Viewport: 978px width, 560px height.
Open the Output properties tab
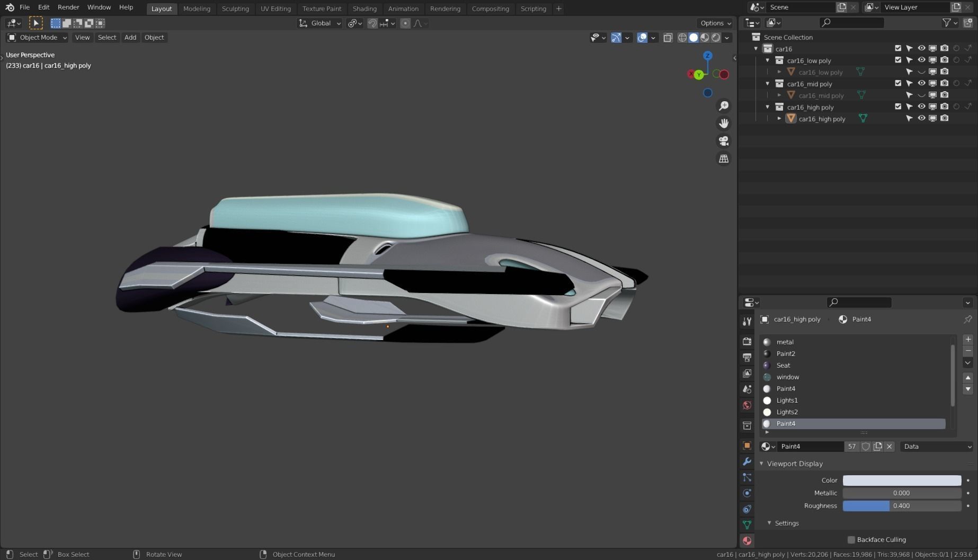click(x=747, y=357)
